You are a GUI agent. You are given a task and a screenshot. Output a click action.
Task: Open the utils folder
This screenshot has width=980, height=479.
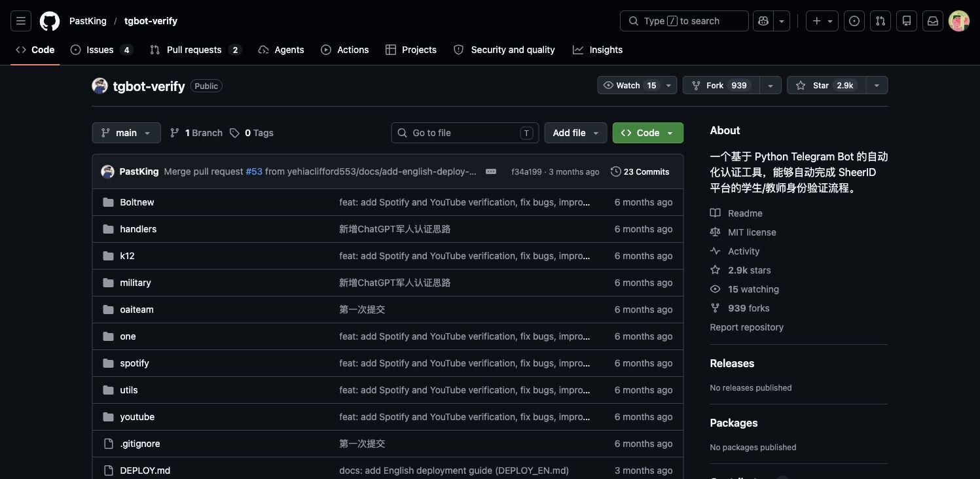pos(129,390)
